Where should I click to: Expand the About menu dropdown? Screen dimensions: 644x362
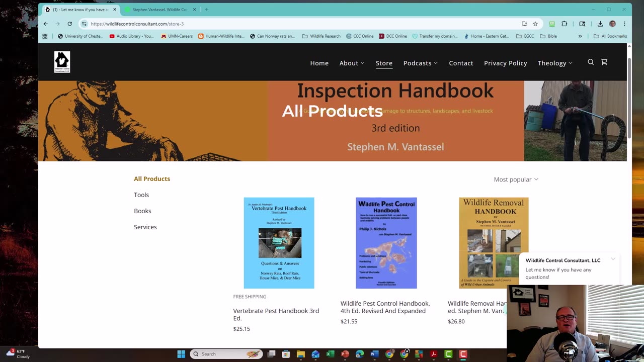[352, 63]
